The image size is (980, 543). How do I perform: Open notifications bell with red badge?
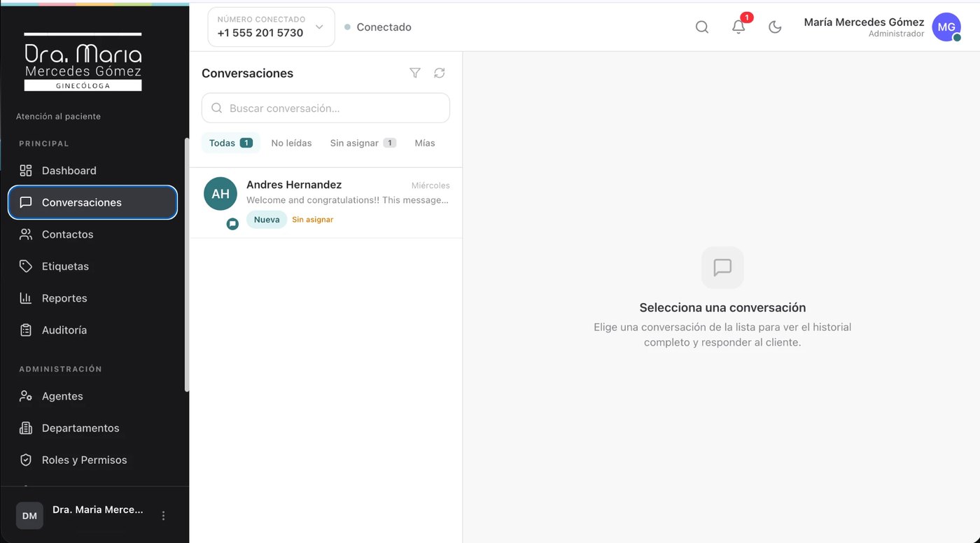tap(738, 27)
